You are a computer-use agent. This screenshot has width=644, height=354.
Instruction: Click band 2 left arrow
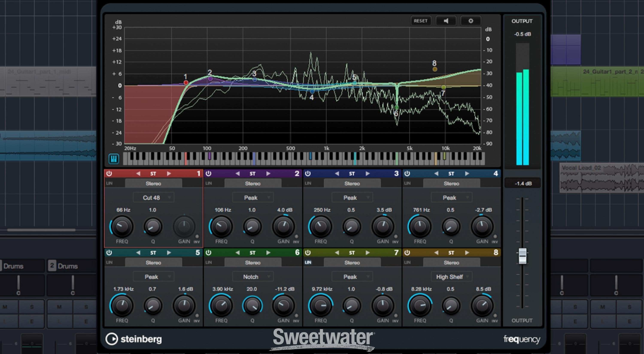(237, 174)
